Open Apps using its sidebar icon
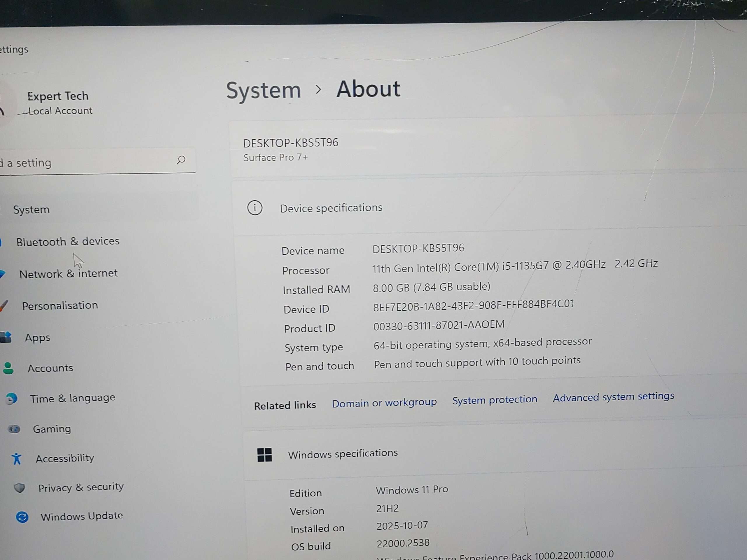This screenshot has height=560, width=747. 7,337
